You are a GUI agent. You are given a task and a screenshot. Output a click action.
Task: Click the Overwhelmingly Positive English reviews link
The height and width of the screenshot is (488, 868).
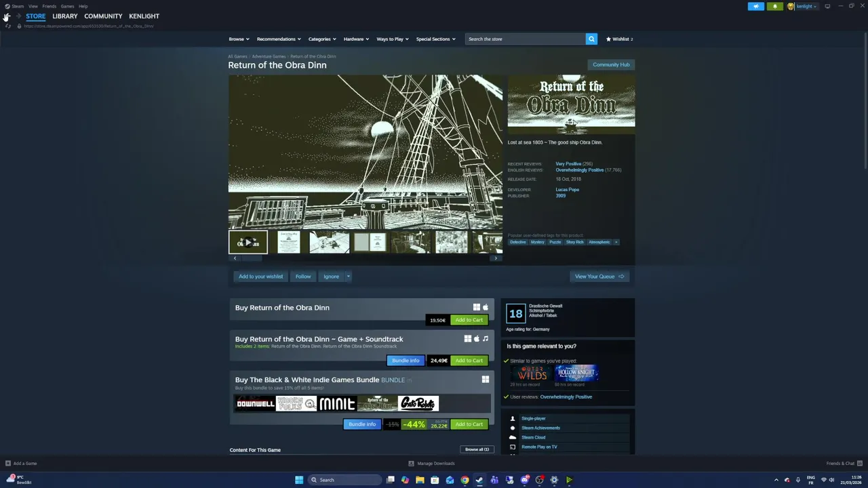[x=580, y=170]
